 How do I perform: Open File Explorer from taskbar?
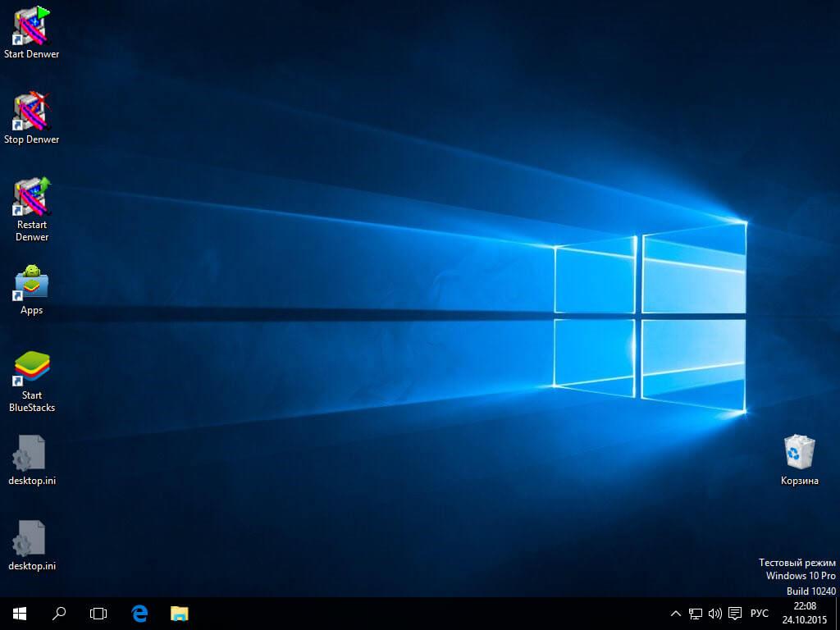180,614
